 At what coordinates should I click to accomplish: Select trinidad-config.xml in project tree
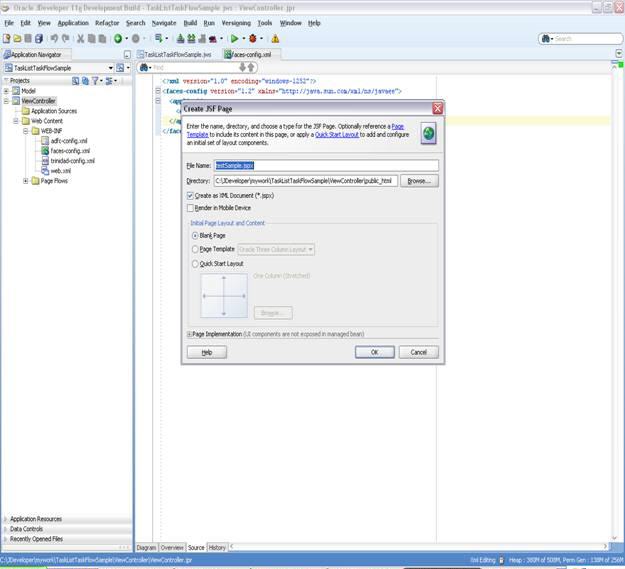(x=73, y=161)
